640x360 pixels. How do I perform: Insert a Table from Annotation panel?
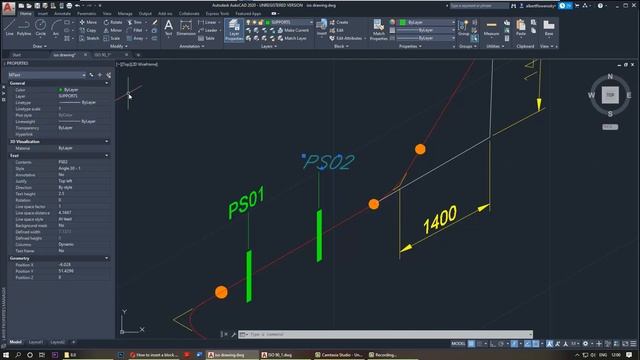(207, 38)
